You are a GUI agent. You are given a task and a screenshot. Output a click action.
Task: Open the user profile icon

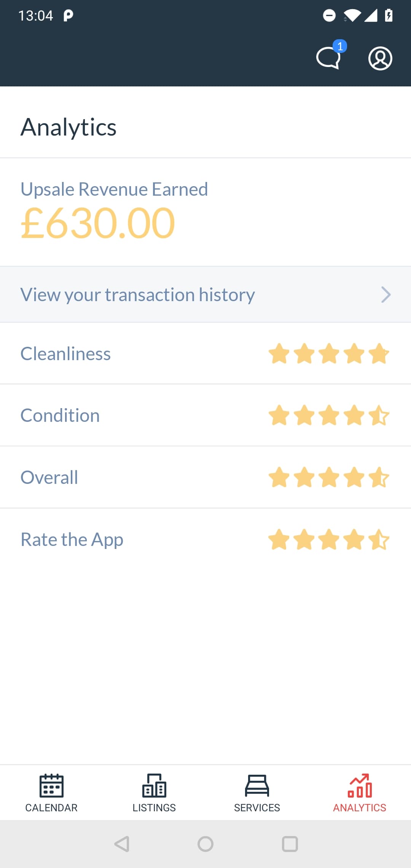380,58
